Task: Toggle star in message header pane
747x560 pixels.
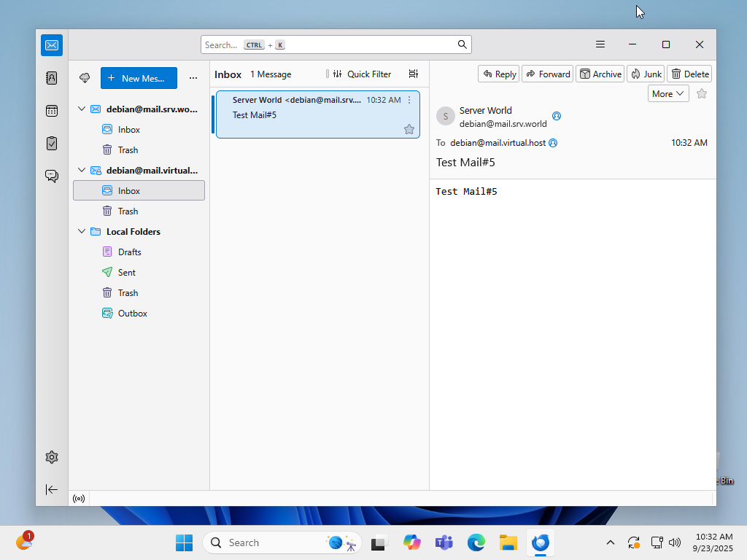Action: 702,93
